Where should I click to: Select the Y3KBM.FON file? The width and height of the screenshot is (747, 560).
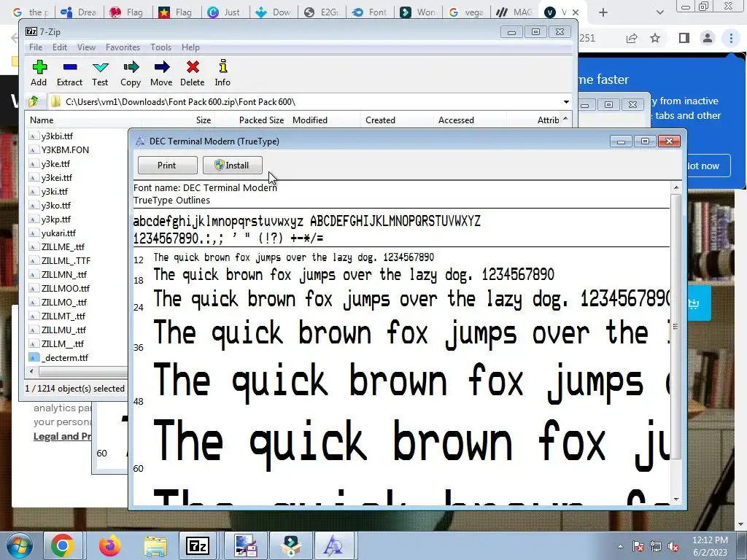coord(65,150)
